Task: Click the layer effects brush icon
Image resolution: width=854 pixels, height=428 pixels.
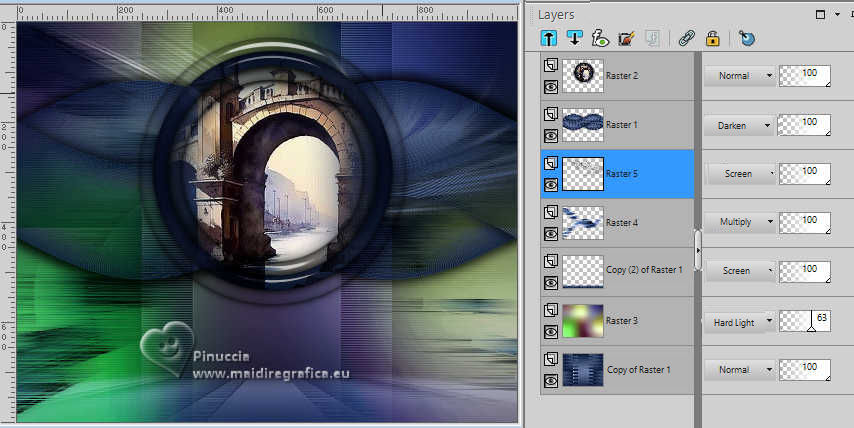Action: tap(747, 38)
